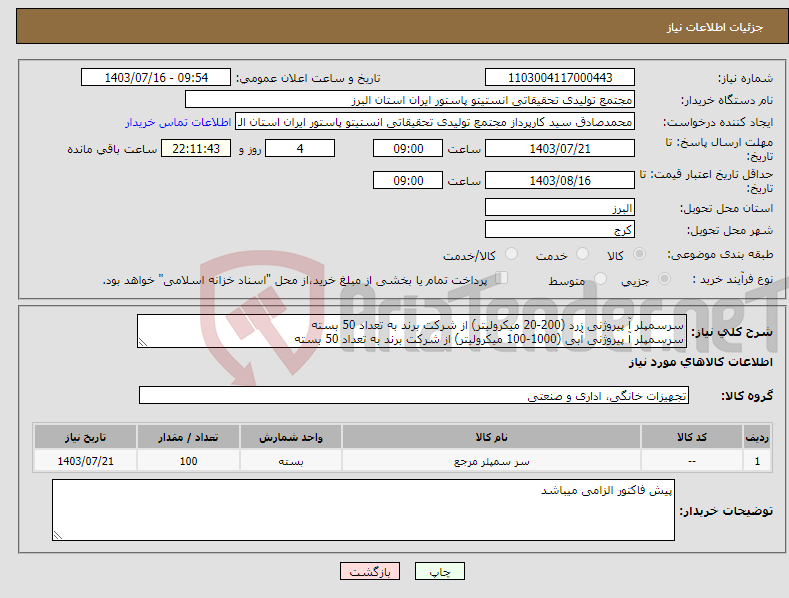Screen dimensions: 789x598
Task: Click the ردیف column header
Action: [757, 437]
